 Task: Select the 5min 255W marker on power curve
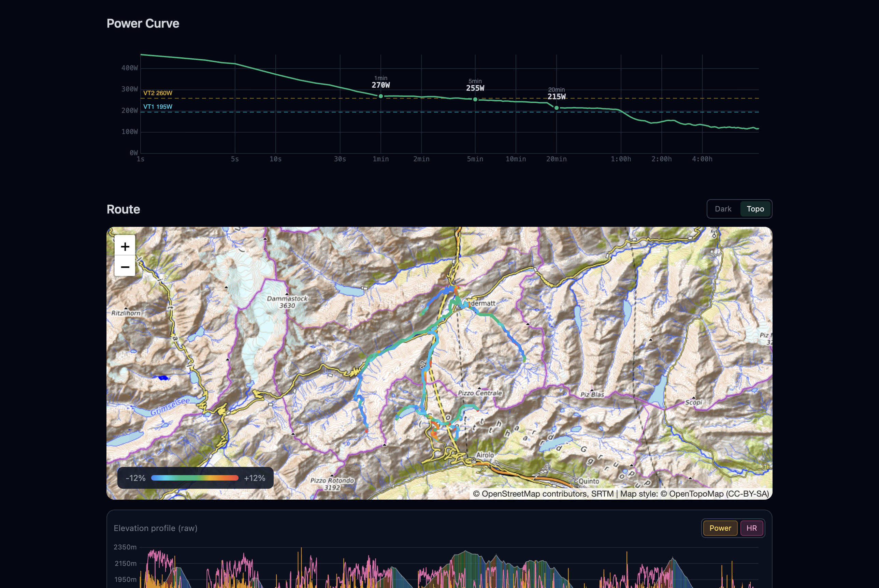[x=475, y=99]
